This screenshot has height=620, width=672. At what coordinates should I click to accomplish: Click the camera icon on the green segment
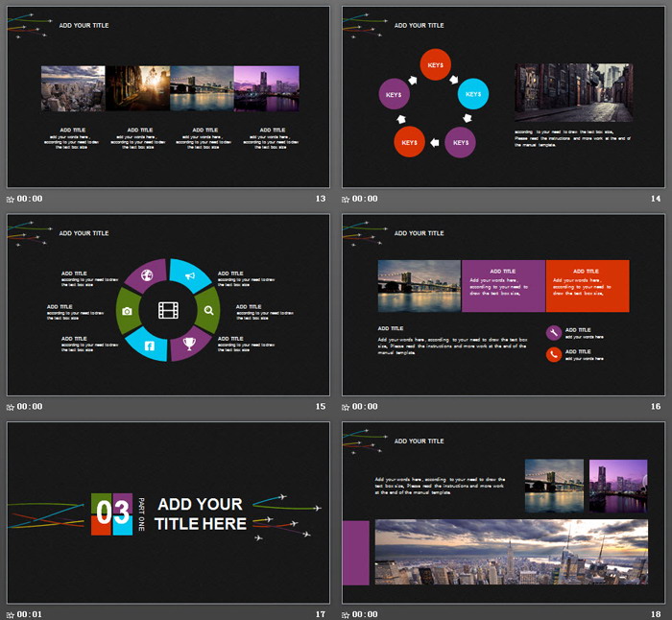point(127,311)
